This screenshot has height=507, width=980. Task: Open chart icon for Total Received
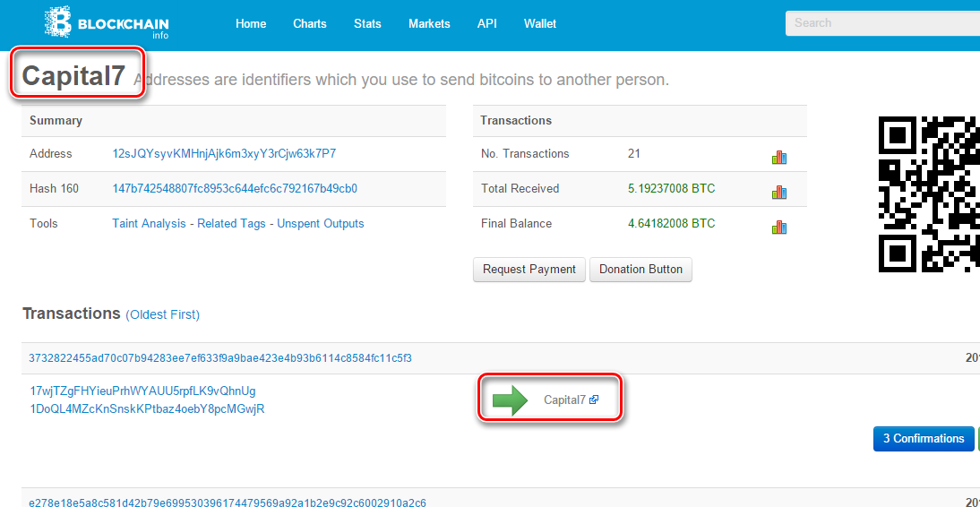click(778, 192)
